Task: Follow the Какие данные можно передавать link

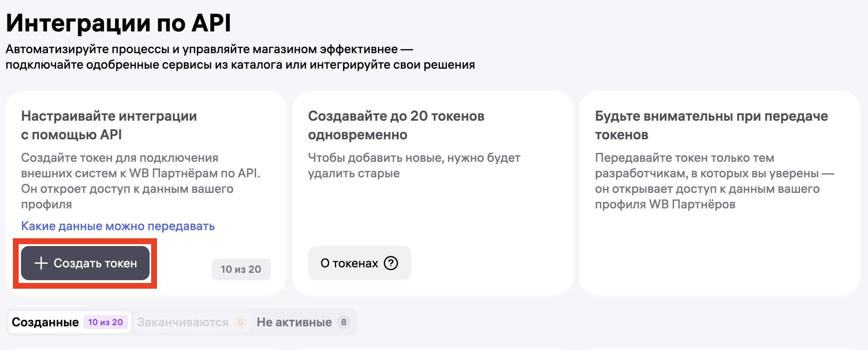Action: click(118, 226)
